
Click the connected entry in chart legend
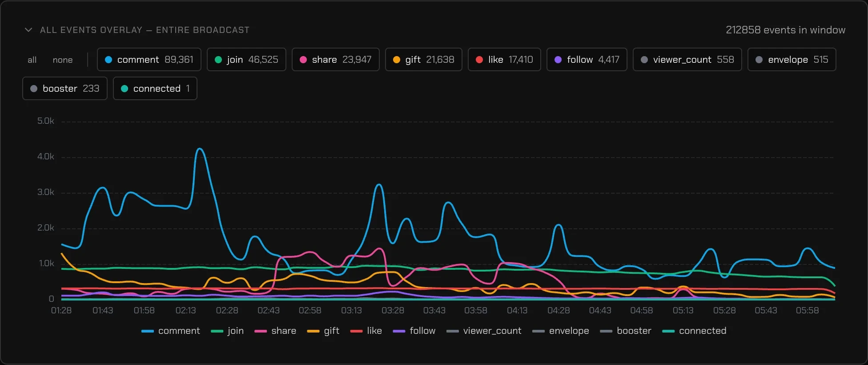coord(694,331)
